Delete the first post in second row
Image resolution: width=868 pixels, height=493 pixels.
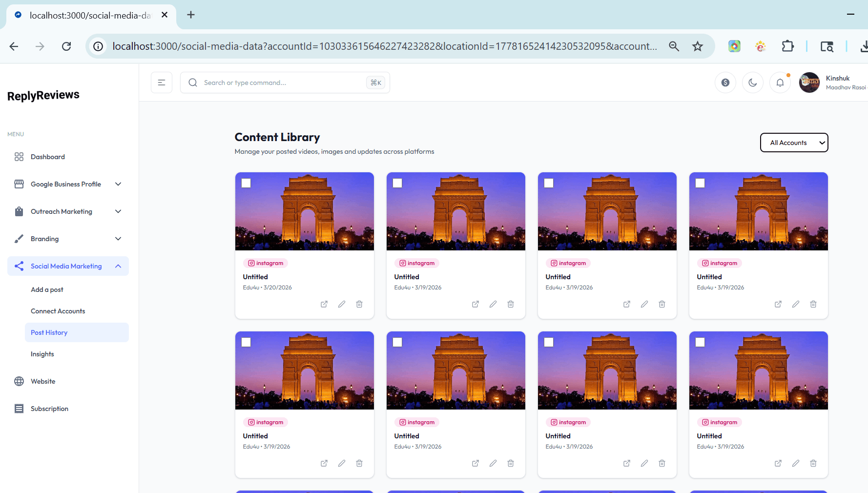pos(359,463)
